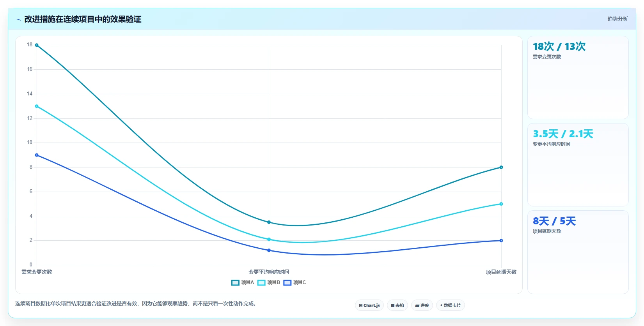Click 项目C point at 变更平均响应时间
This screenshot has height=326, width=644.
point(269,250)
